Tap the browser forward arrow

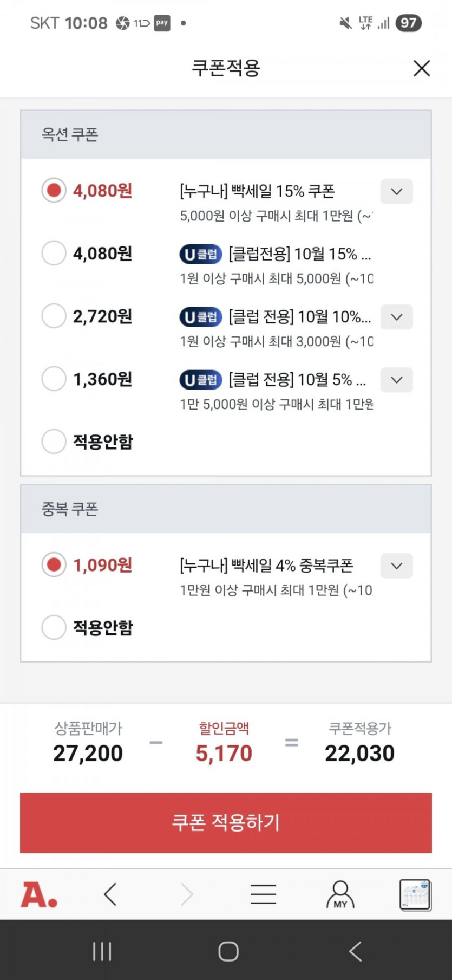coord(187,894)
